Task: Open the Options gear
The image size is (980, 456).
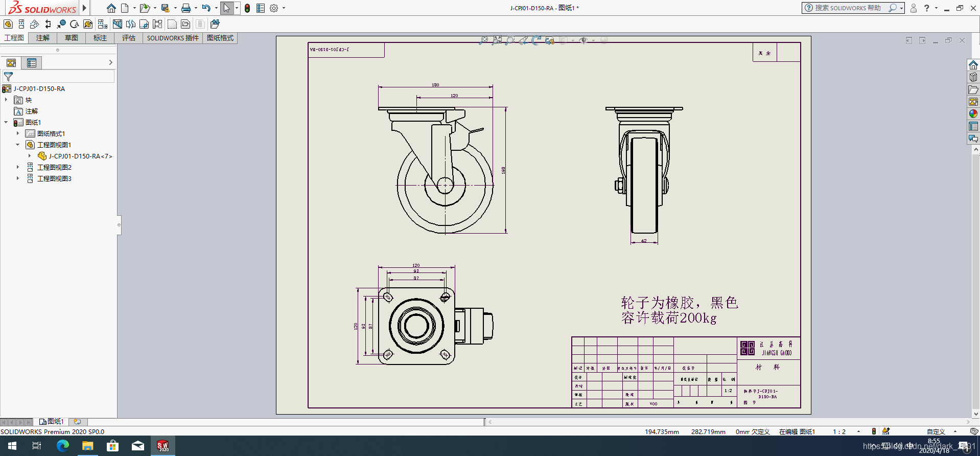Action: 274,8
